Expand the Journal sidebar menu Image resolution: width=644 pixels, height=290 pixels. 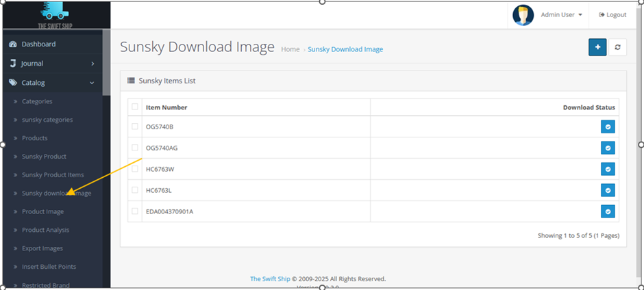click(x=51, y=64)
